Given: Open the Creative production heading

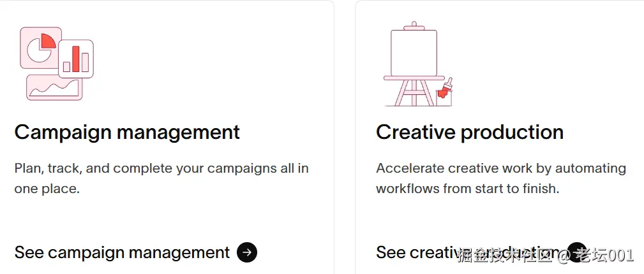Looking at the screenshot, I should pos(469,132).
